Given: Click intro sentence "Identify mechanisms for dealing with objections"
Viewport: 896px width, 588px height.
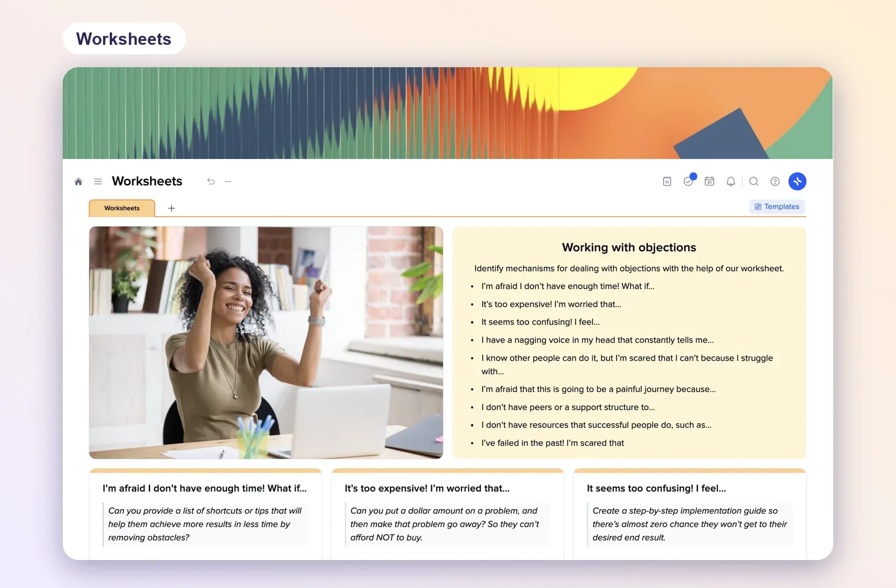Looking at the screenshot, I should coord(629,268).
